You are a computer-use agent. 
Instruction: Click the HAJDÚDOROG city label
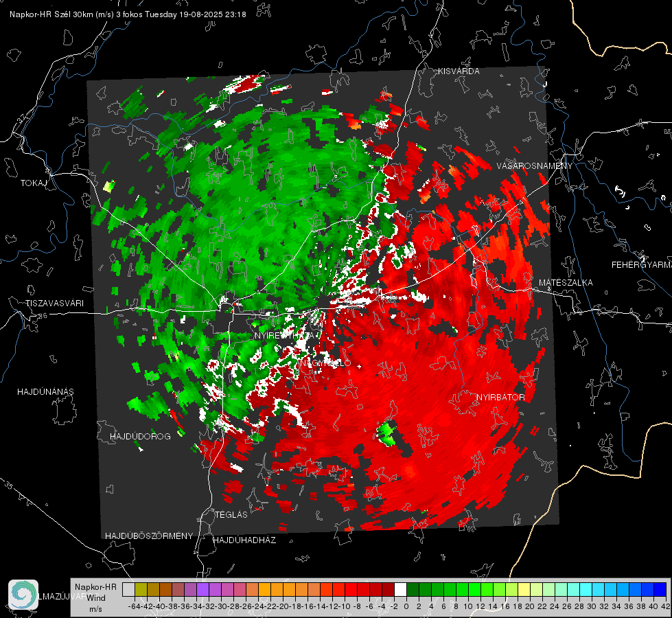click(x=140, y=437)
